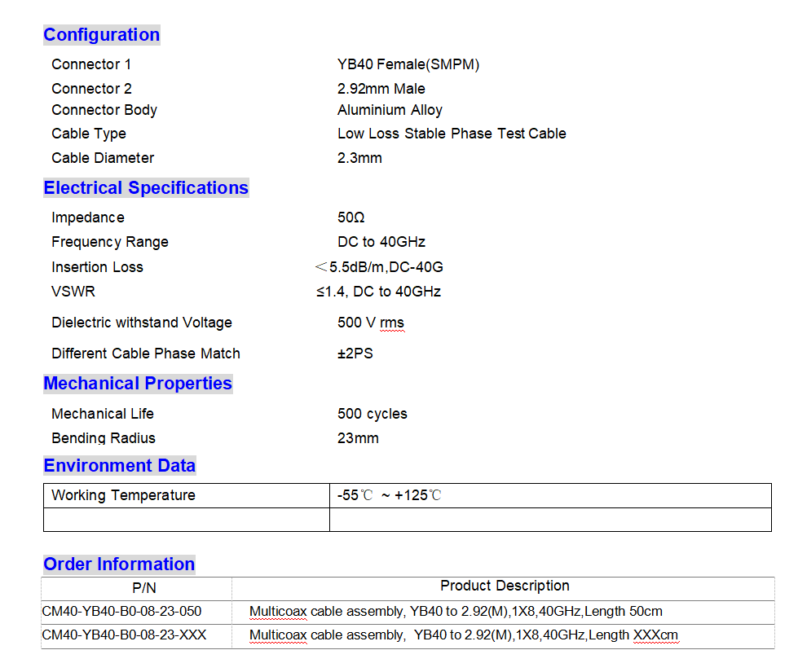Select the 50Ω impedance value
This screenshot has width=798, height=672.
(351, 217)
